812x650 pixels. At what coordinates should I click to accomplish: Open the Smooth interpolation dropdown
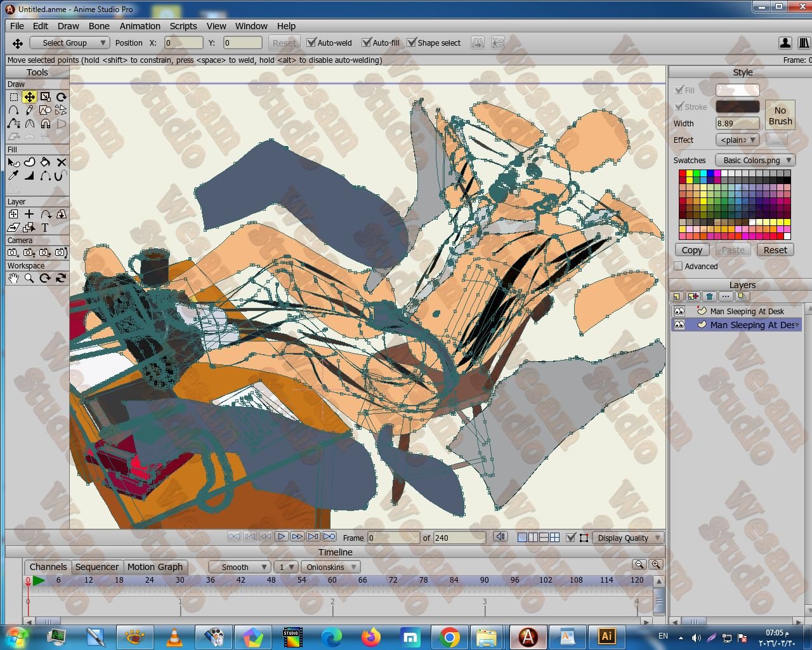point(240,567)
